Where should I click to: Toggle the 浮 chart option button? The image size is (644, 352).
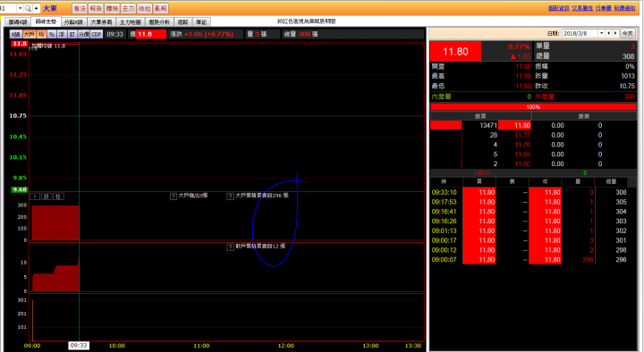coord(62,34)
